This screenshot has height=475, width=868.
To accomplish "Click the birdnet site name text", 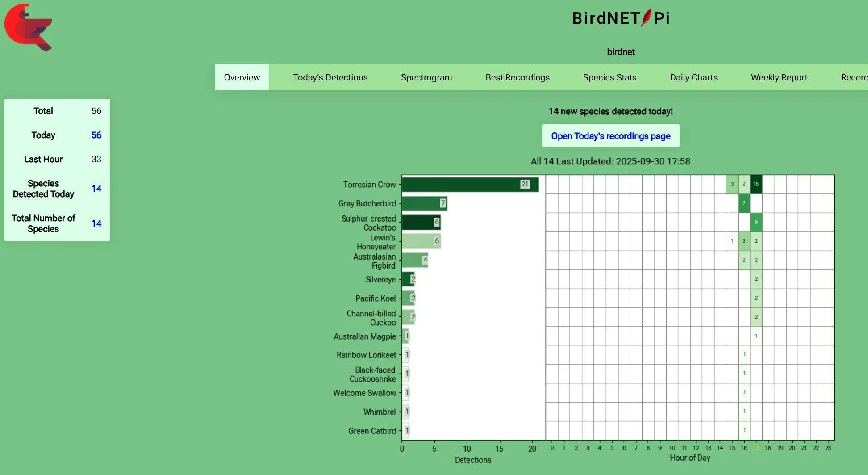I will [x=620, y=52].
